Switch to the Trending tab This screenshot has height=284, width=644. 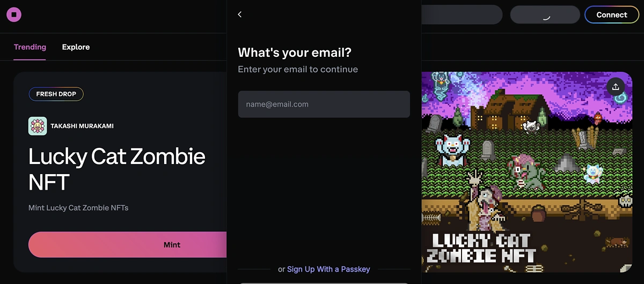click(x=30, y=47)
